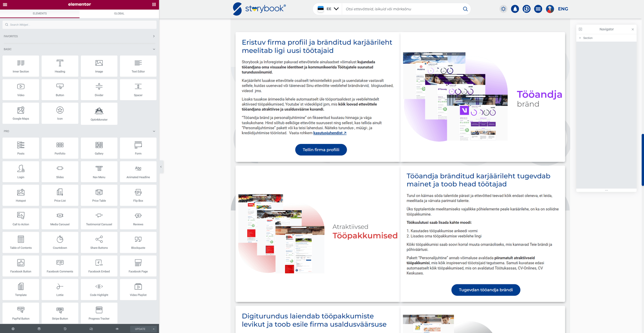Switch to the Global tab
The image size is (644, 333).
tap(119, 14)
